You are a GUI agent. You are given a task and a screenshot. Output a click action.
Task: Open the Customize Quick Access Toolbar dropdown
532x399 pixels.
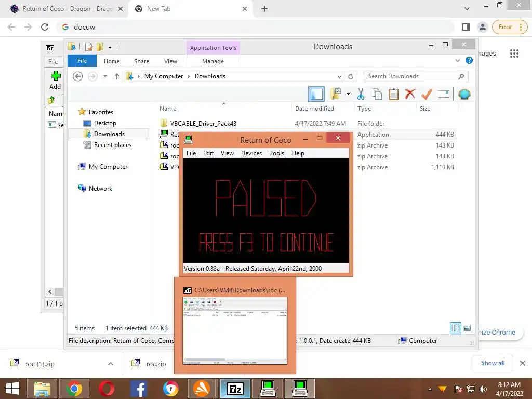click(x=110, y=47)
